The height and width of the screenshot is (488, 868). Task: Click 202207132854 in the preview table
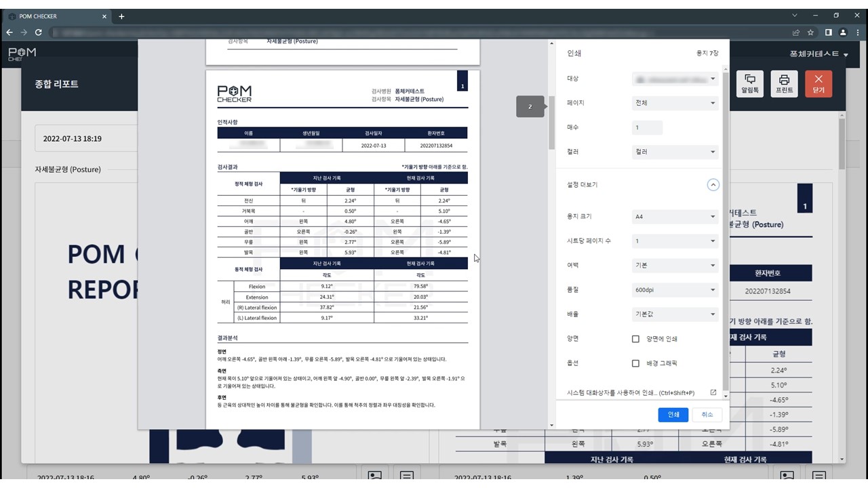pos(435,146)
